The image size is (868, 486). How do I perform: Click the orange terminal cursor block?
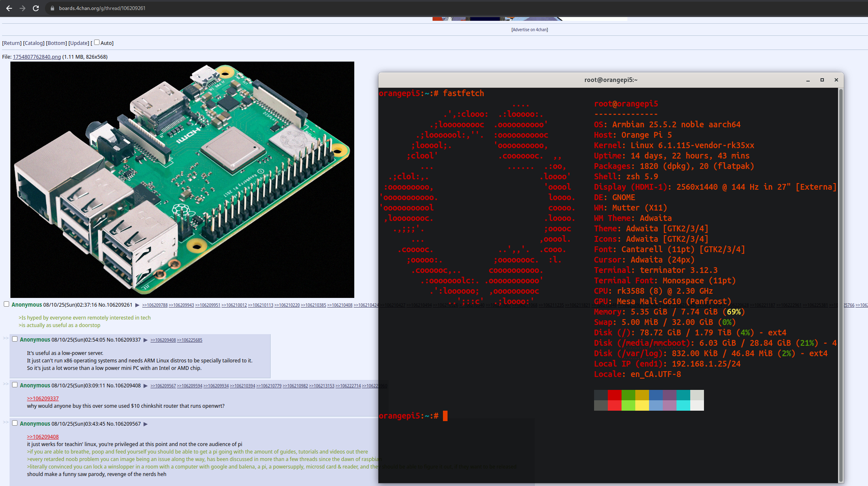pyautogui.click(x=445, y=416)
